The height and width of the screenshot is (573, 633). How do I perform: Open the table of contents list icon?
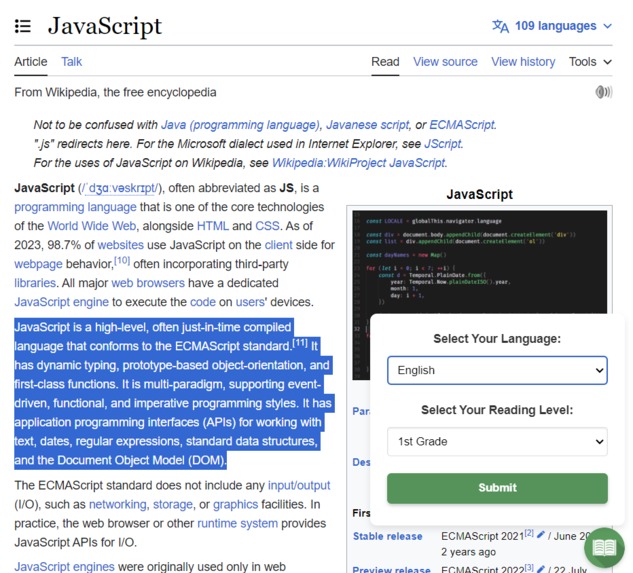click(x=23, y=26)
